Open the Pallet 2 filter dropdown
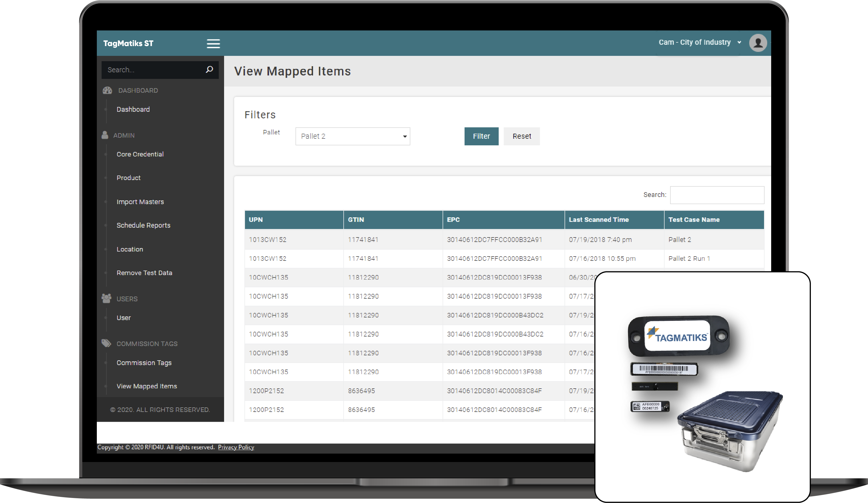This screenshot has height=503, width=868. coord(353,136)
